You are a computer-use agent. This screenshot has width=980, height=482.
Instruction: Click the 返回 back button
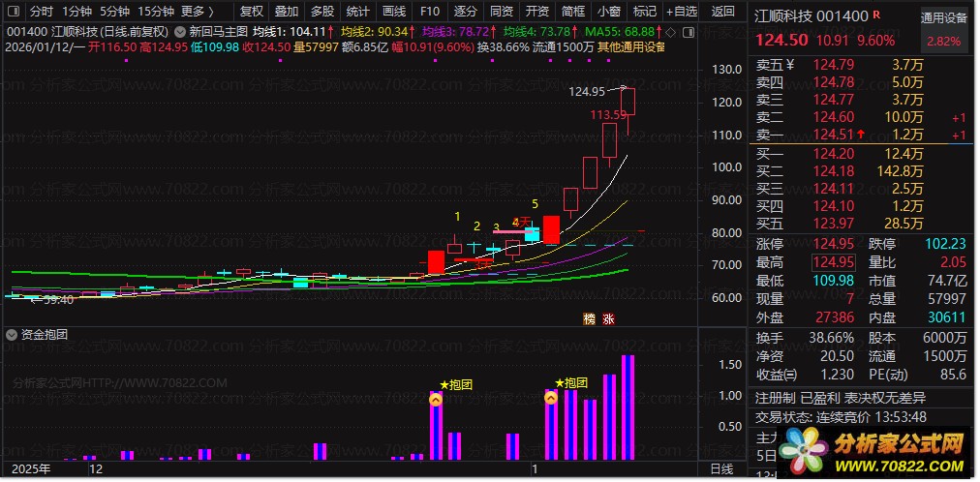pyautogui.click(x=723, y=12)
